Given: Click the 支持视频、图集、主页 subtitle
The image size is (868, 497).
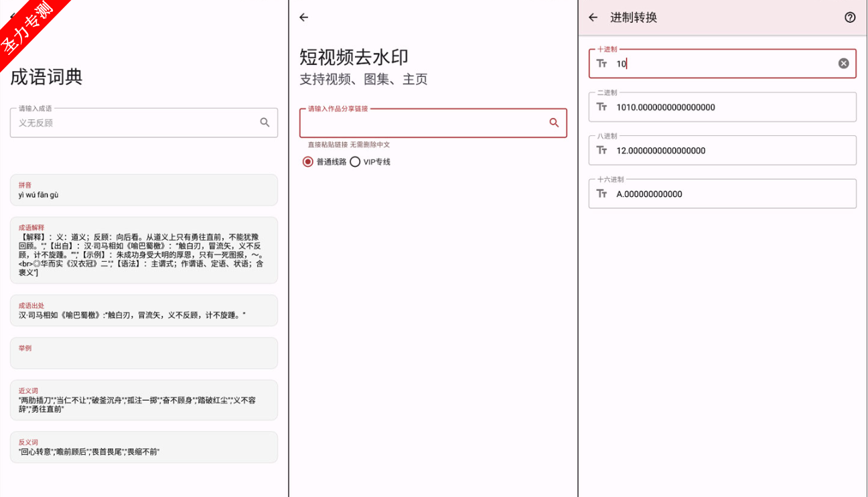Looking at the screenshot, I should pos(363,79).
